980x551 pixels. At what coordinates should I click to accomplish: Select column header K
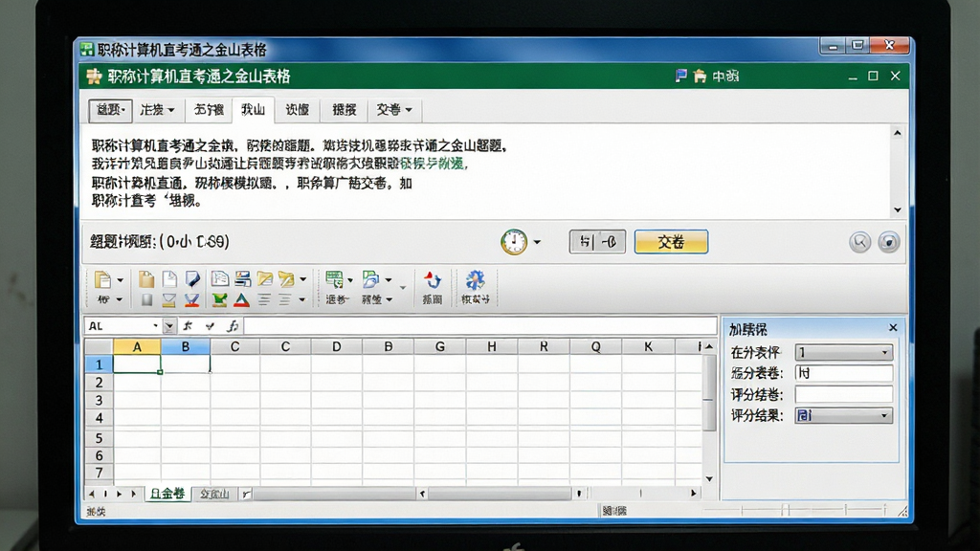(x=648, y=346)
